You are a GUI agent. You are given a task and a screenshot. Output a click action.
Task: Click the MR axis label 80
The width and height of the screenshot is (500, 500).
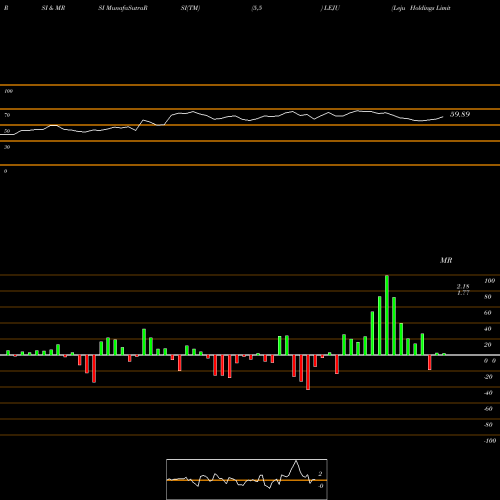[488, 297]
